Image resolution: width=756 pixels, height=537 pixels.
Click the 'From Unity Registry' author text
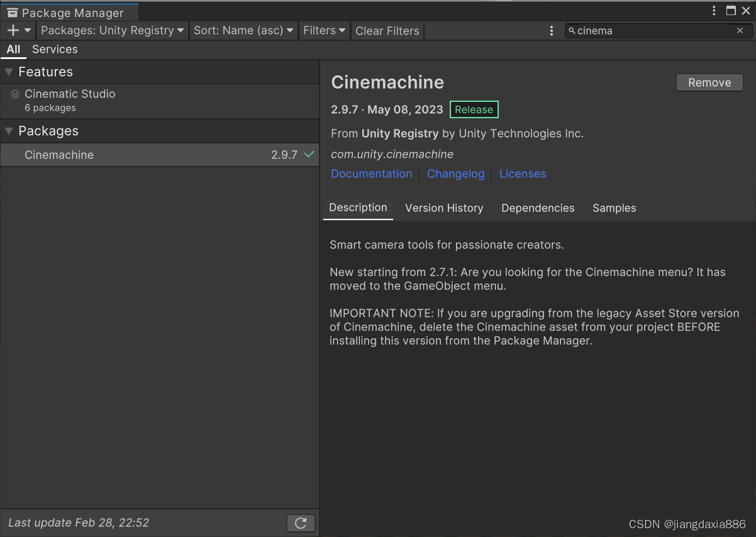click(x=457, y=133)
